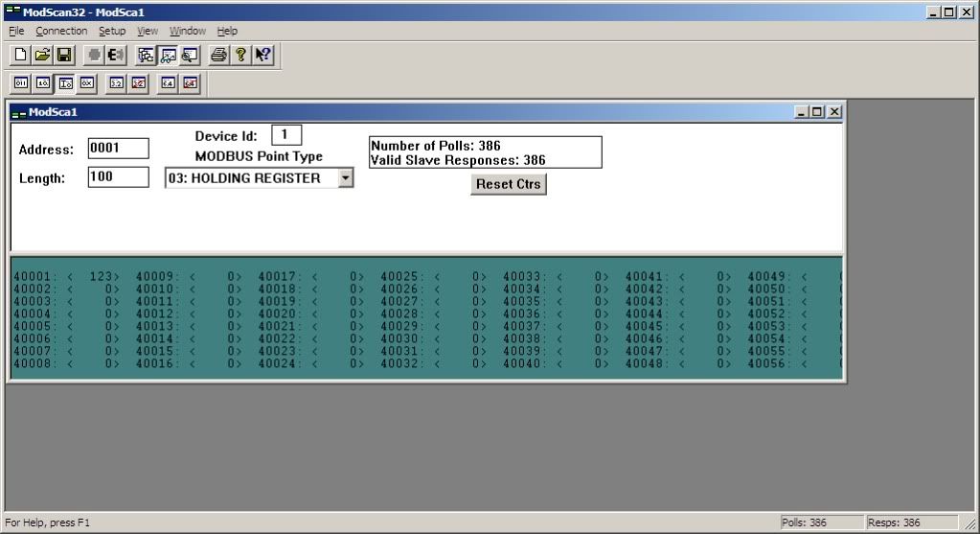Select register 40009 entry
This screenshot has width=980, height=534.
click(188, 276)
